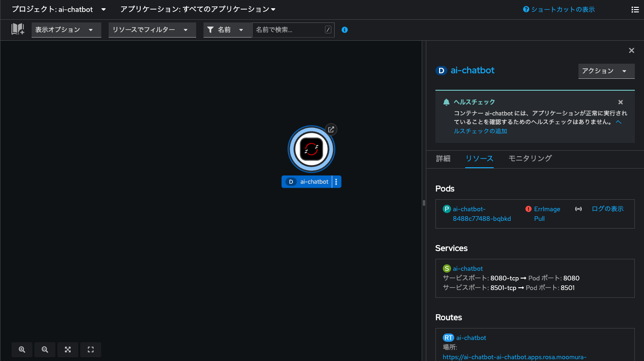Open pod ai-chatbot-8488c77488-bqbkd link

[x=482, y=213]
